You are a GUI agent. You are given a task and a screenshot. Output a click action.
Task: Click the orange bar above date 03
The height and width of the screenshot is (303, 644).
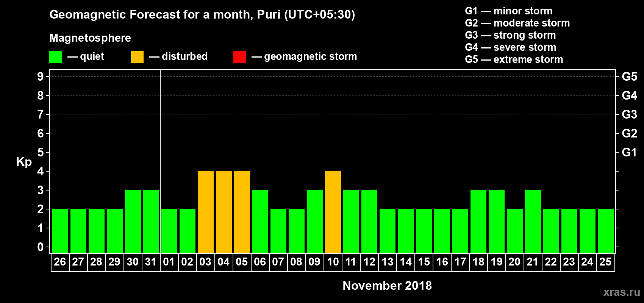coord(206,212)
